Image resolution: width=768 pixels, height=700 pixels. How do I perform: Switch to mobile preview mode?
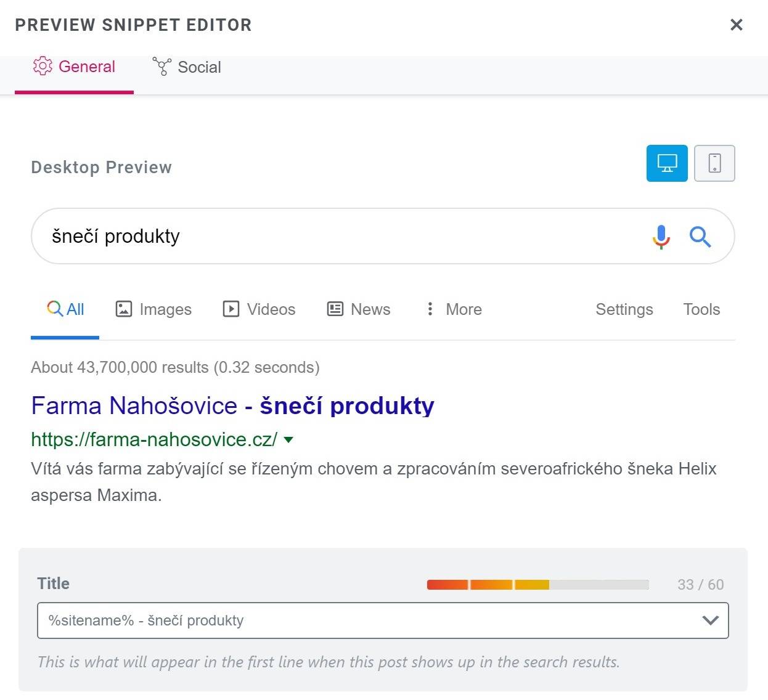point(714,163)
